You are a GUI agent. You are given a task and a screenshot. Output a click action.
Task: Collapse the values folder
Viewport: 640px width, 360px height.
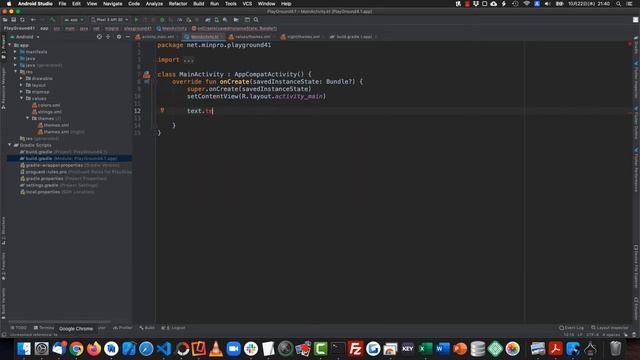21,98
